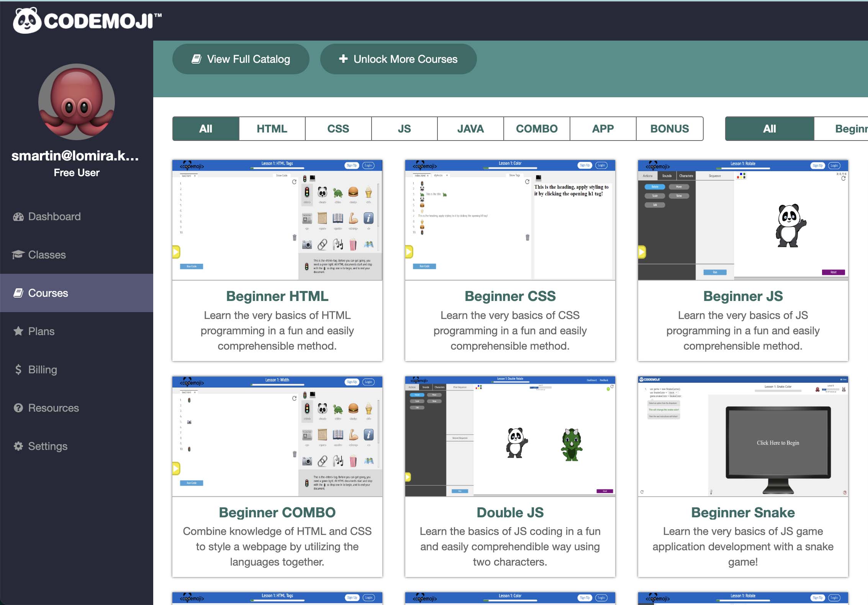Open the Beginner CSS course thumbnail

[x=510, y=220]
